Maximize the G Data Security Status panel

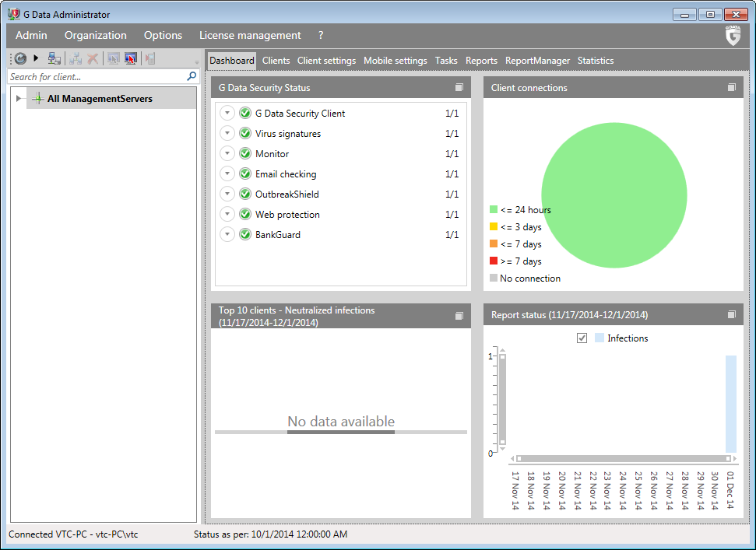(459, 88)
